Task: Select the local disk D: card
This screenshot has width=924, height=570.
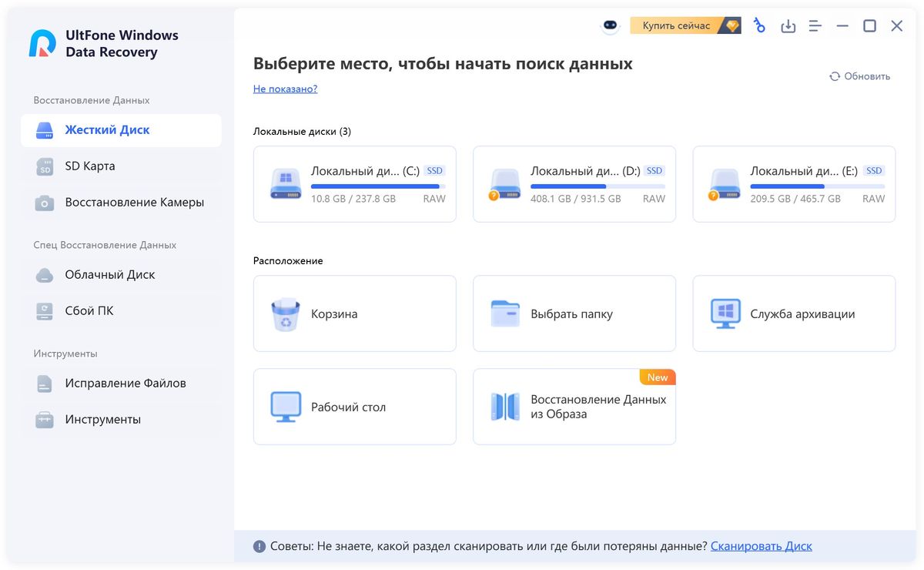Action: pyautogui.click(x=574, y=185)
